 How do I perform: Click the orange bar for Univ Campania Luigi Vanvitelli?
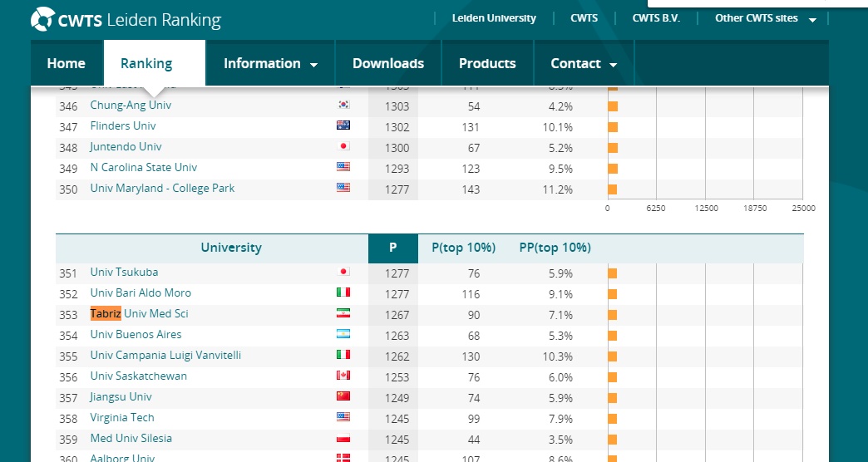613,356
